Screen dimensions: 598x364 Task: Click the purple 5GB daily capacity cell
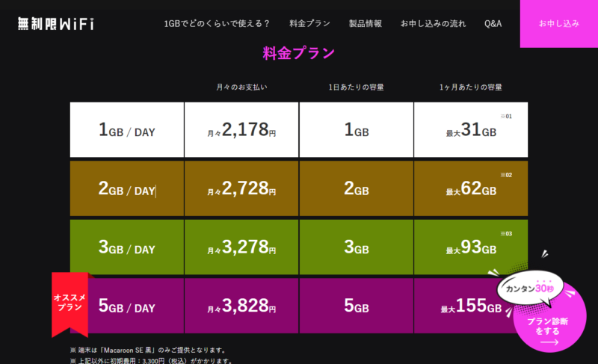pyautogui.click(x=357, y=306)
